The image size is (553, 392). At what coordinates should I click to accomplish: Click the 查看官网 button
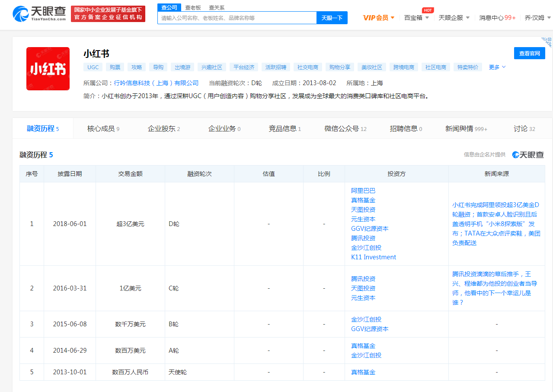pyautogui.click(x=530, y=53)
